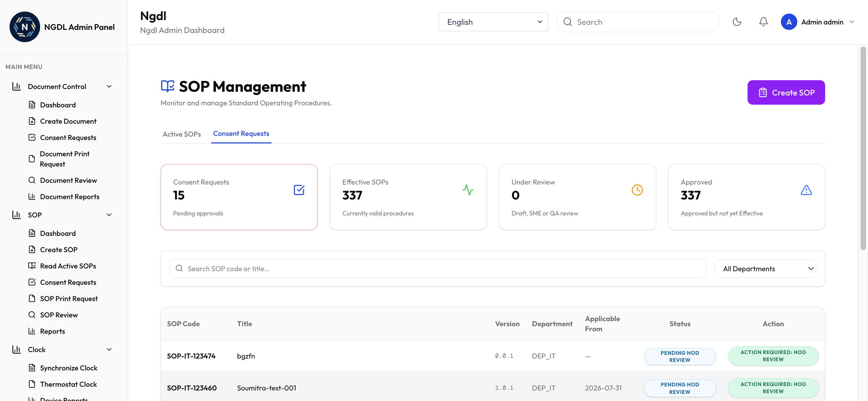Open Thermostat Clock in the sidebar
This screenshot has width=868, height=401.
68,384
